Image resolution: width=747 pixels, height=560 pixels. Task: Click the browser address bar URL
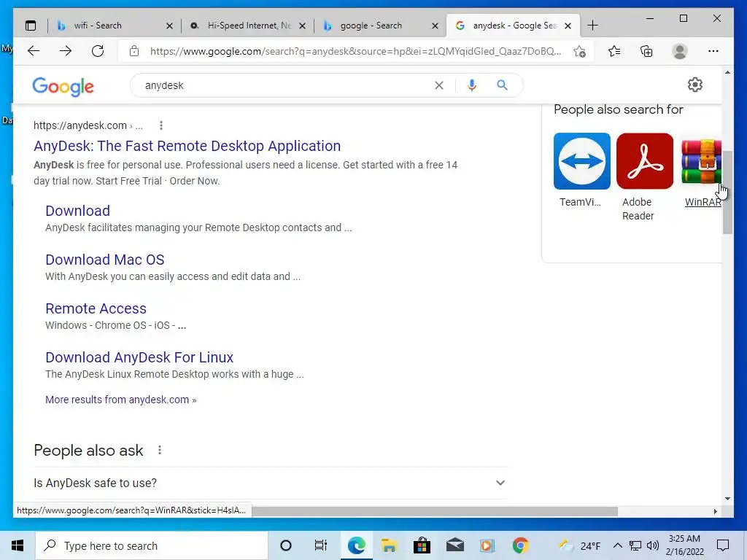coord(355,51)
